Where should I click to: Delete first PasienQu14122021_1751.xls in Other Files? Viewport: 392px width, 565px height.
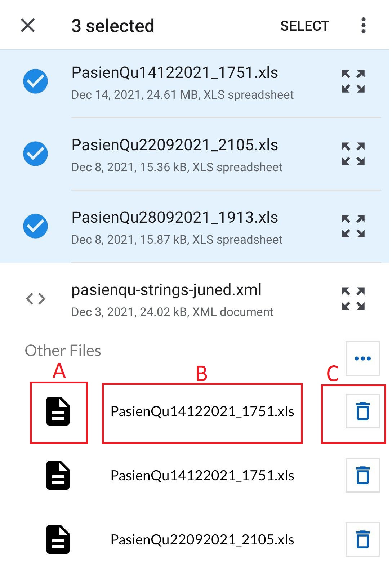[362, 411]
